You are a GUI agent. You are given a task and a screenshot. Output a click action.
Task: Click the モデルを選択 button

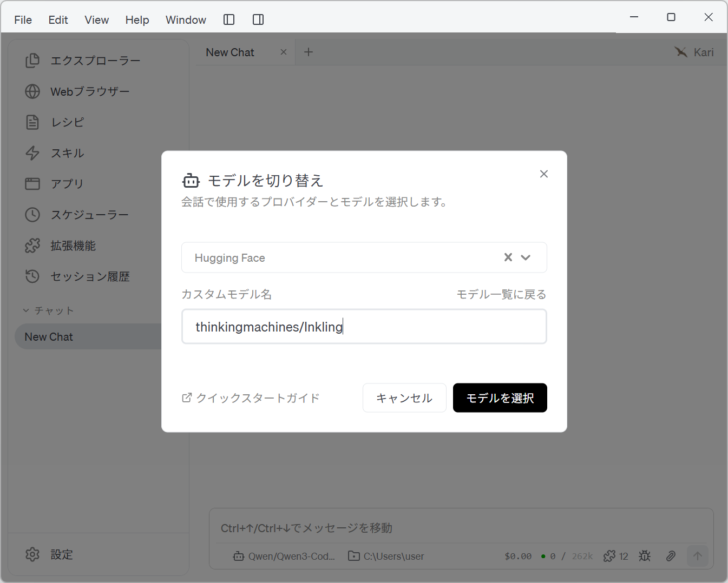click(x=500, y=398)
